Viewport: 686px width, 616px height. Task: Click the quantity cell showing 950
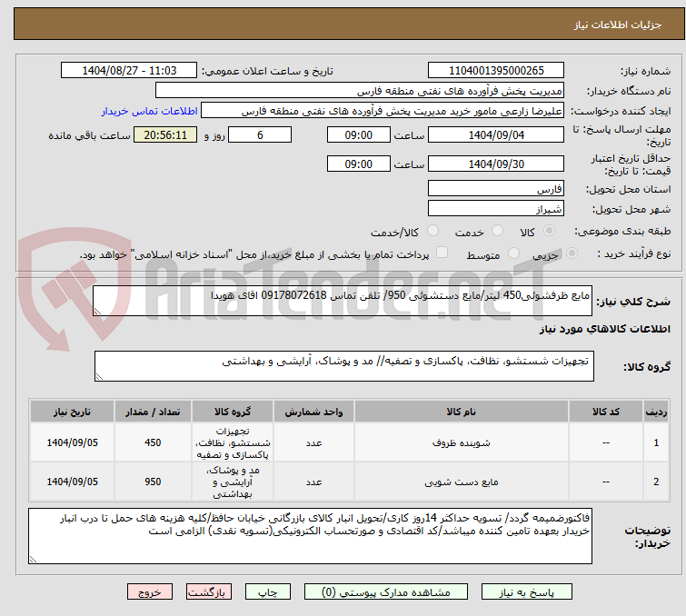click(153, 482)
